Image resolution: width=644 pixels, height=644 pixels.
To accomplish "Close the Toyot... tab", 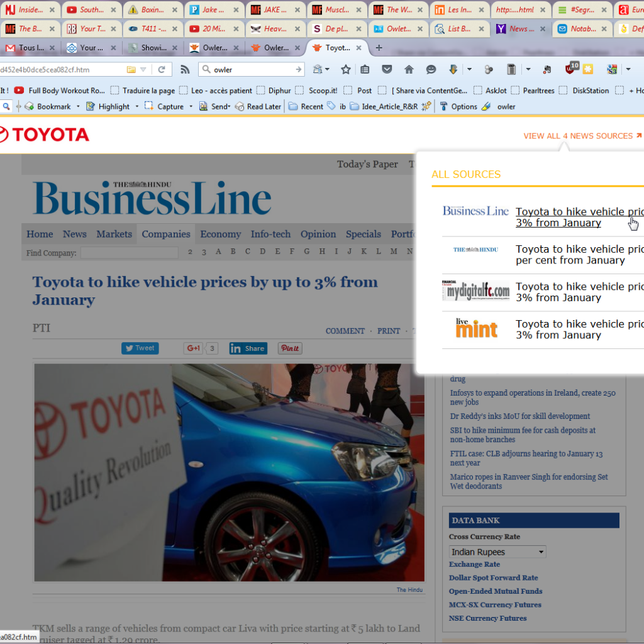I will click(x=358, y=48).
